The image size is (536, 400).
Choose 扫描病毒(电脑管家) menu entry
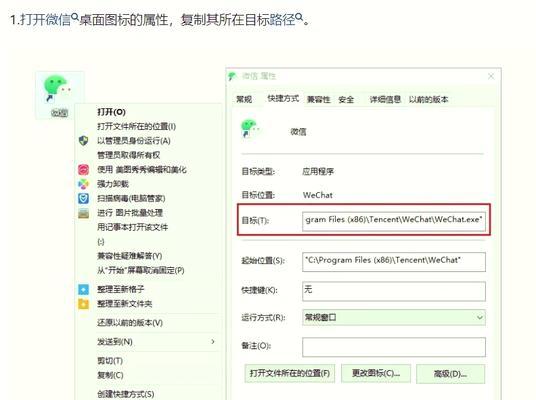tap(131, 198)
